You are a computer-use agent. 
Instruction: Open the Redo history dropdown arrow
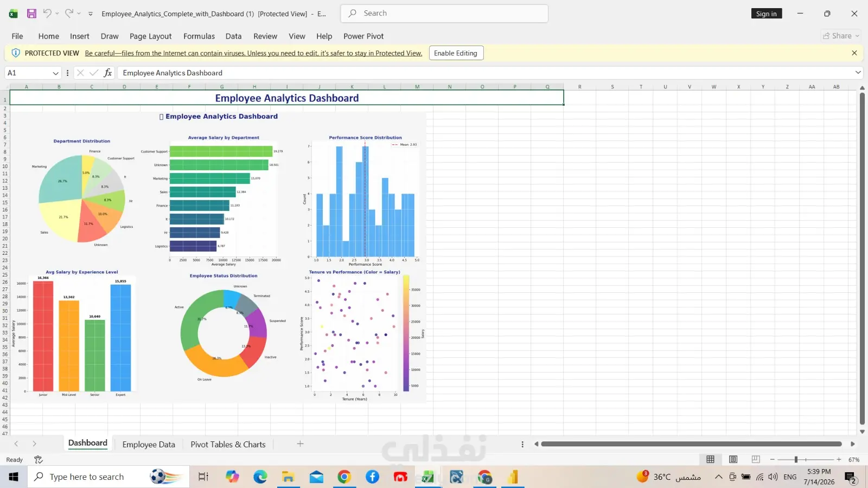pos(79,14)
